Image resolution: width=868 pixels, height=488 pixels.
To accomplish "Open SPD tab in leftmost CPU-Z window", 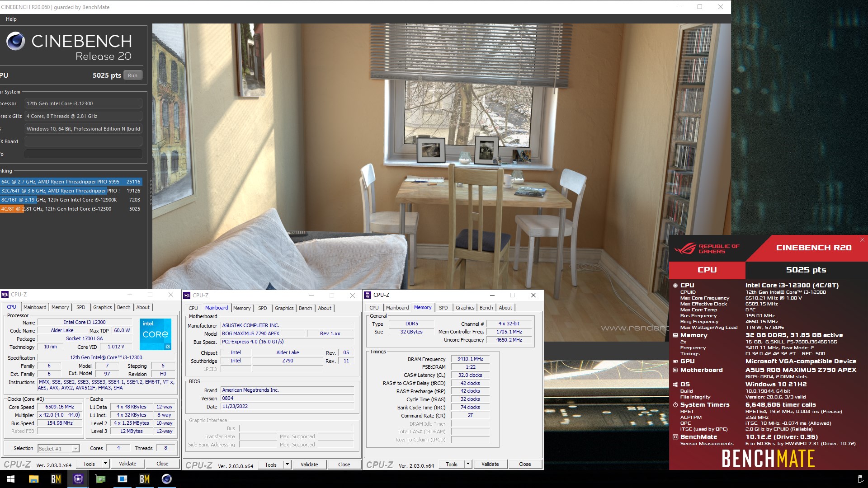I will pyautogui.click(x=81, y=307).
